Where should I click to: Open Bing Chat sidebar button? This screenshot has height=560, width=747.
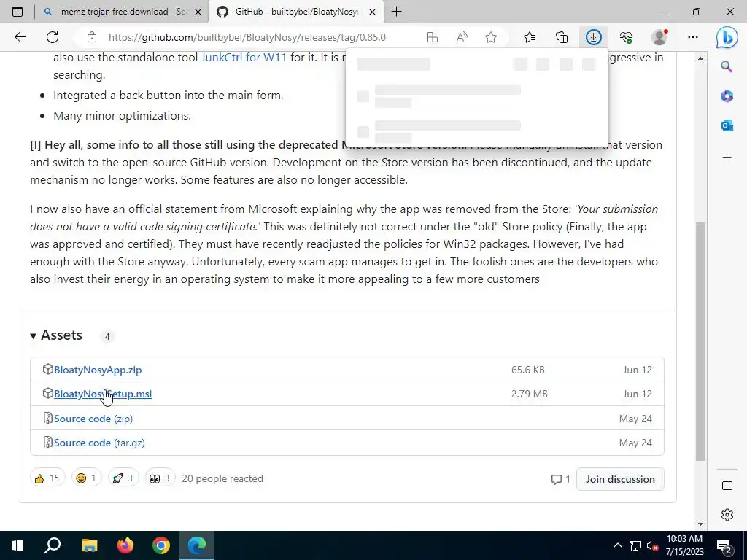727,37
